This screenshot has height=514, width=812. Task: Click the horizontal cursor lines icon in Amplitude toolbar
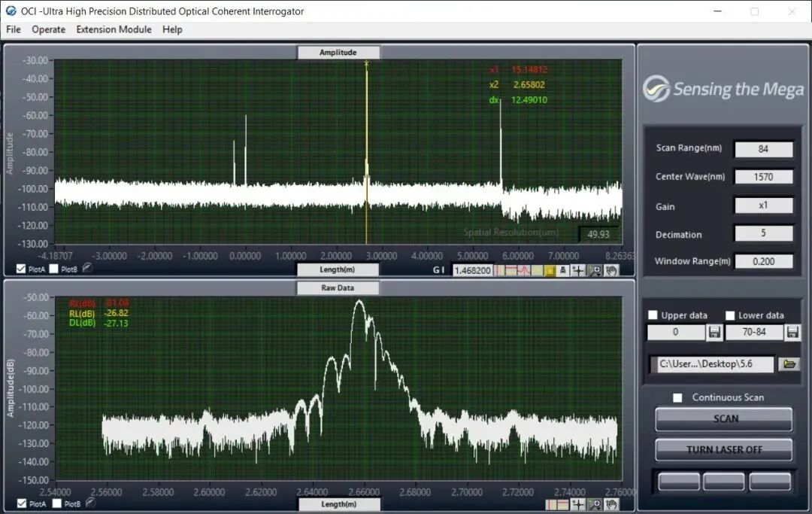[x=511, y=270]
